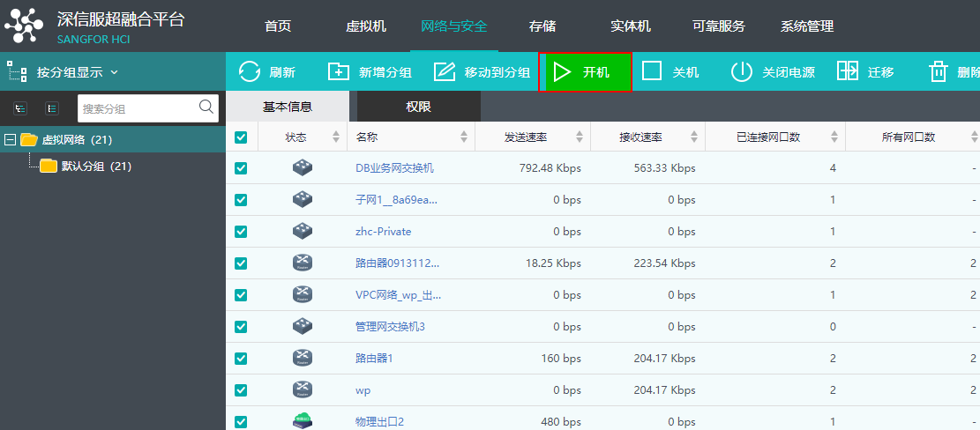Click router status icon for VPC网络_wp_出
Image resolution: width=980 pixels, height=430 pixels.
point(303,294)
